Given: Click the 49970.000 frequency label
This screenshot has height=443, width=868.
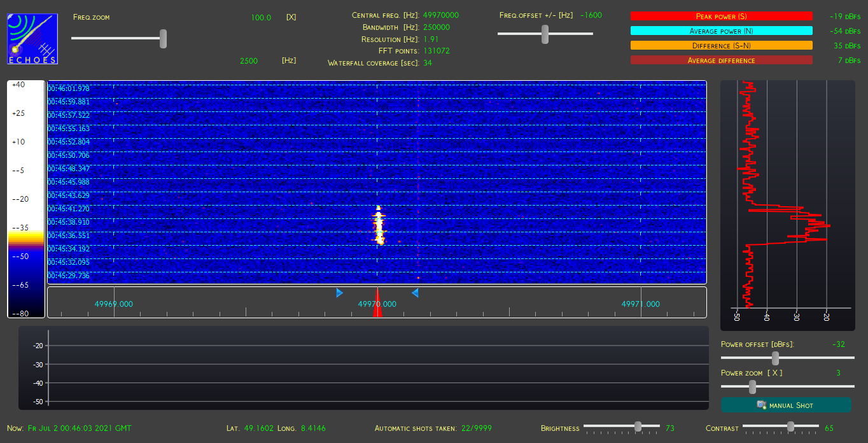Looking at the screenshot, I should [377, 304].
